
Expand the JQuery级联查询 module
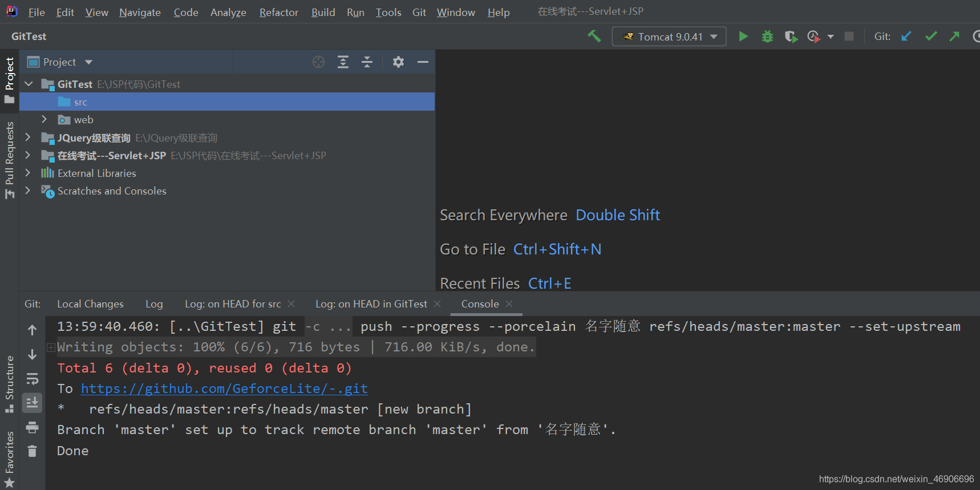(27, 137)
